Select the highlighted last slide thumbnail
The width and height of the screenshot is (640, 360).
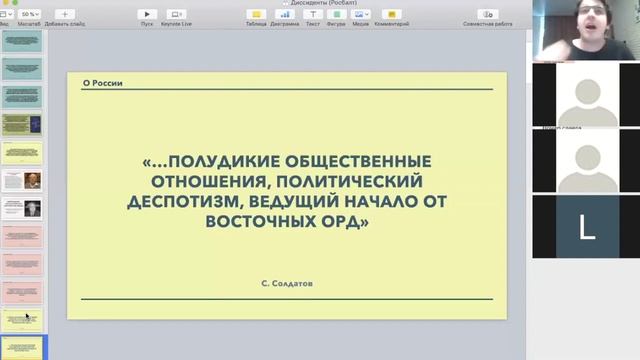click(22, 348)
